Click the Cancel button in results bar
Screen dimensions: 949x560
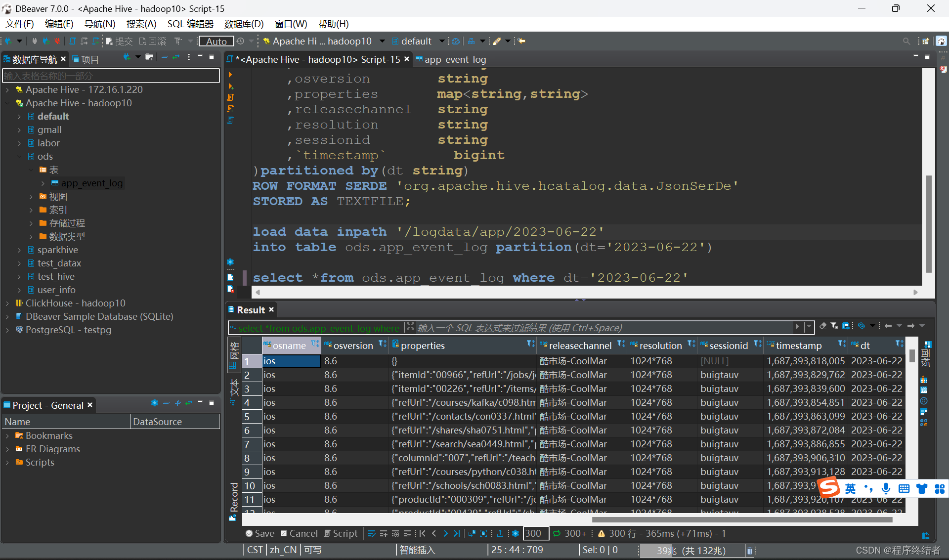click(x=300, y=533)
